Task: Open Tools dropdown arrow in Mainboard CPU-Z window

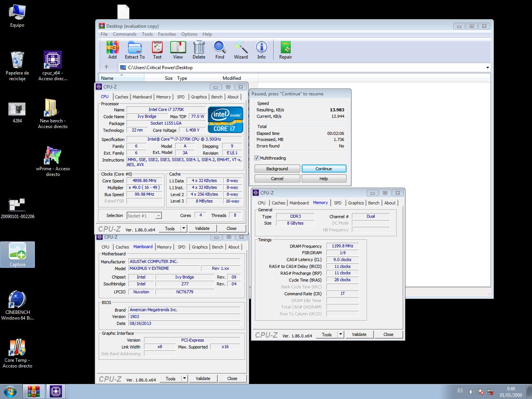Action: [x=185, y=378]
